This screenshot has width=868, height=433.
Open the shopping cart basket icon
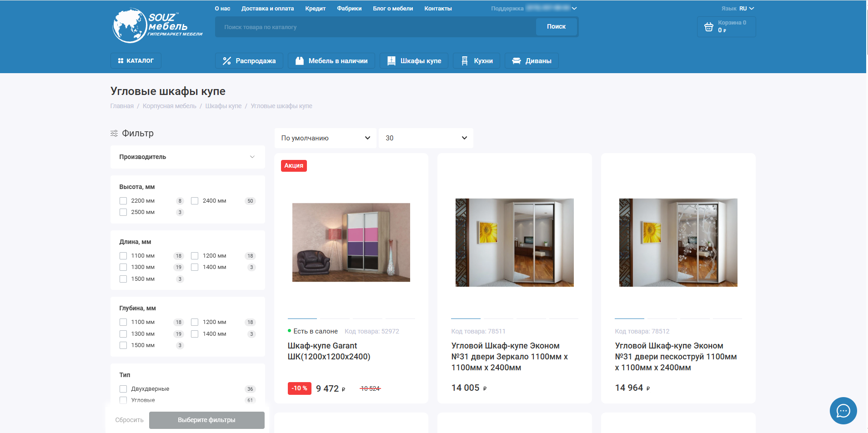708,27
